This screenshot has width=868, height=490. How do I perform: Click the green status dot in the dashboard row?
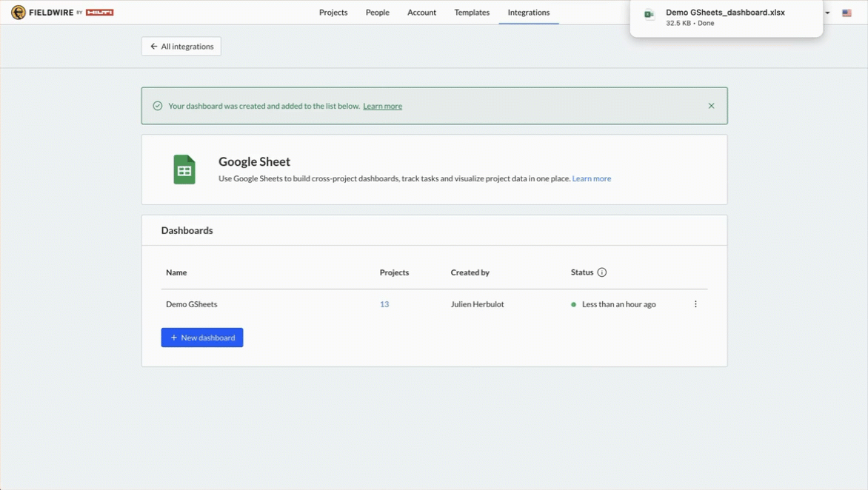coord(574,304)
